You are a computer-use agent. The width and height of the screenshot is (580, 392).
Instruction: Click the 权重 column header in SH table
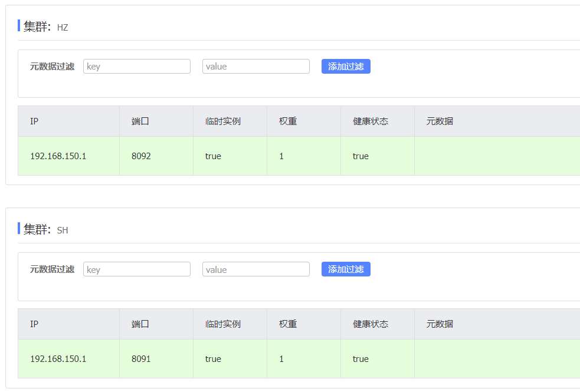point(288,324)
